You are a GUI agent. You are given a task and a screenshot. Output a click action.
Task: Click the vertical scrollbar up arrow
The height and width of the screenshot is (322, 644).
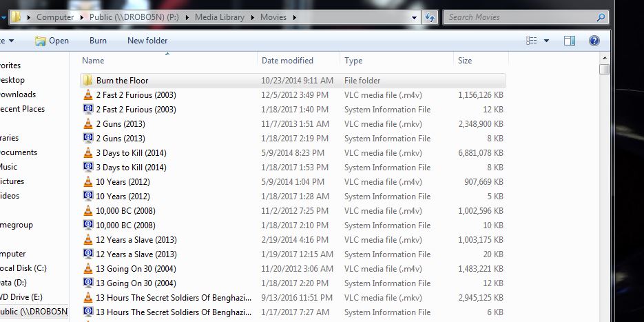[604, 58]
